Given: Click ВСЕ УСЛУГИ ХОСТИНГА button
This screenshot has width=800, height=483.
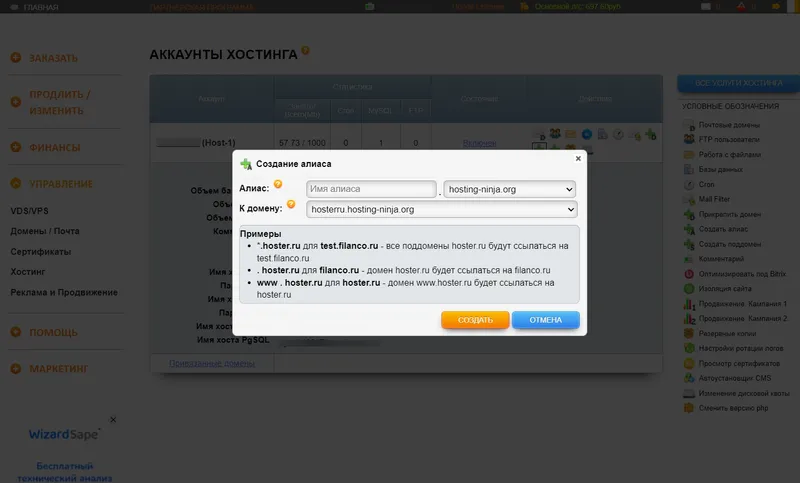Looking at the screenshot, I should pos(738,83).
